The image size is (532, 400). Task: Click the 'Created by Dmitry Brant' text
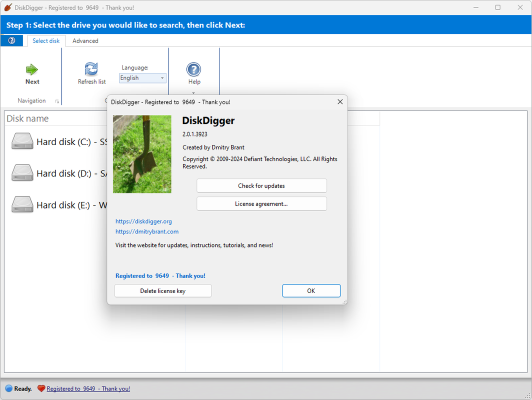[213, 147]
